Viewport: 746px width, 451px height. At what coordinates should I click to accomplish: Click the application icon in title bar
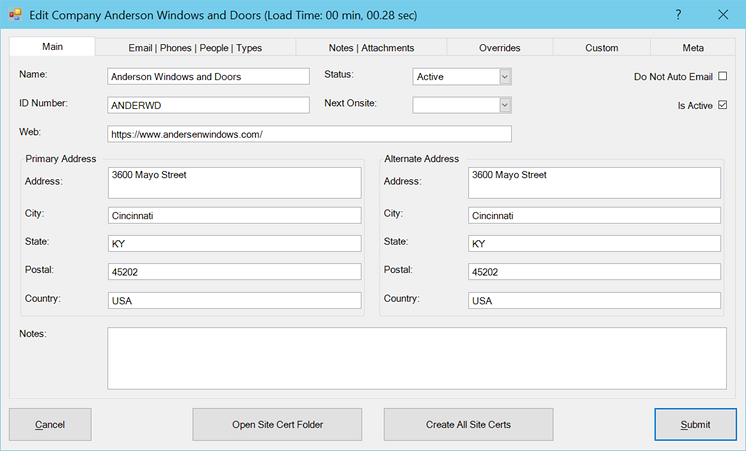point(15,15)
